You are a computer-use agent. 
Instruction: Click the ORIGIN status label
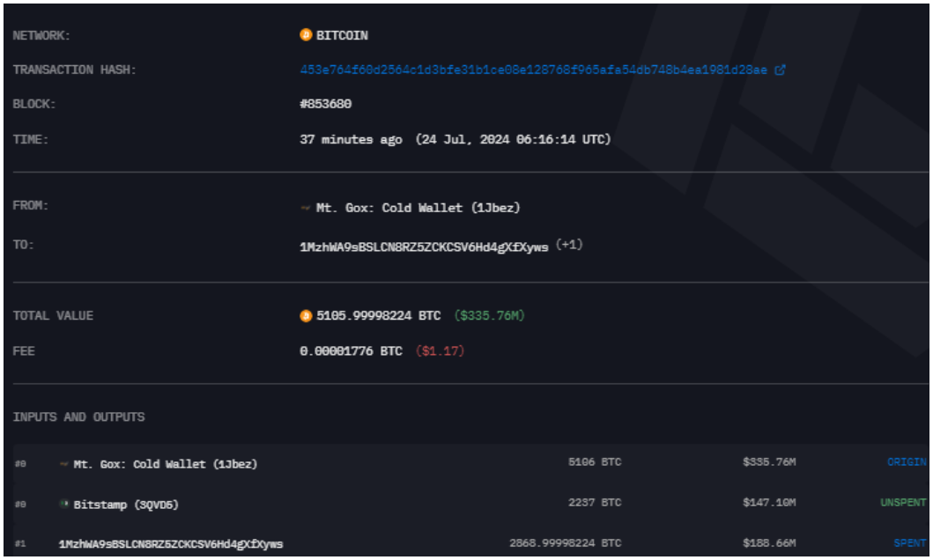pyautogui.click(x=907, y=462)
